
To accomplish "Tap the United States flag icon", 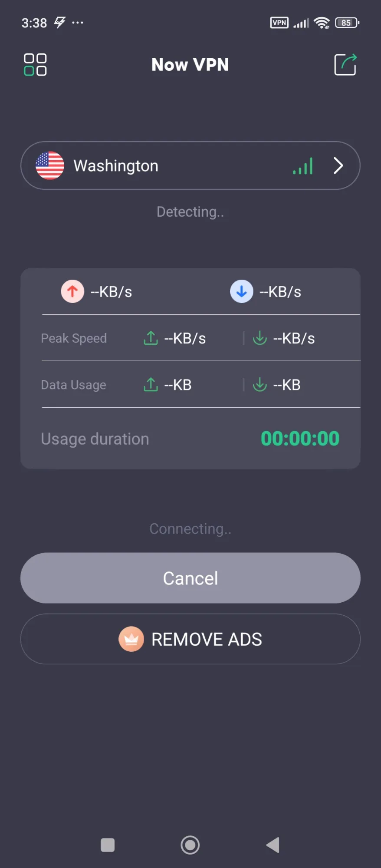I will (50, 165).
